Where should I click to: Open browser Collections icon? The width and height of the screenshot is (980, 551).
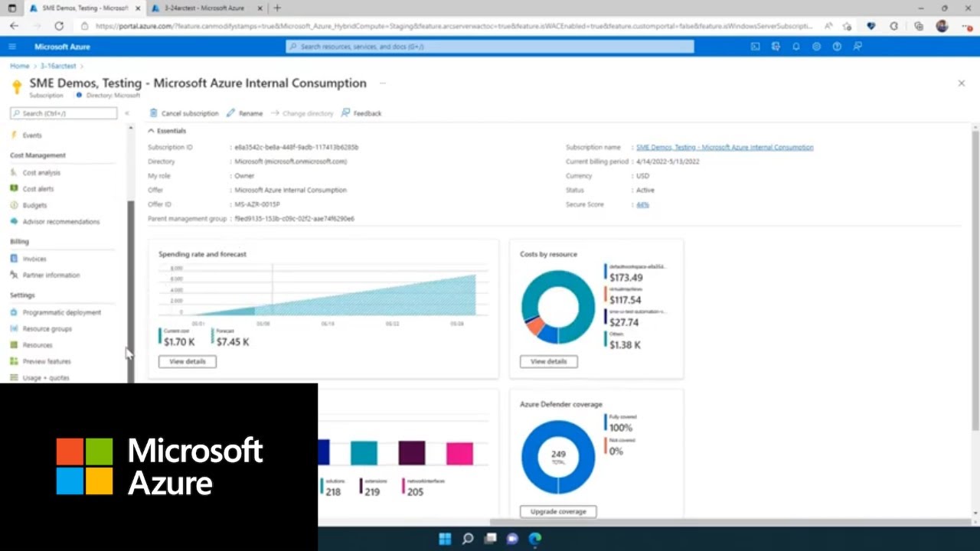point(919,25)
